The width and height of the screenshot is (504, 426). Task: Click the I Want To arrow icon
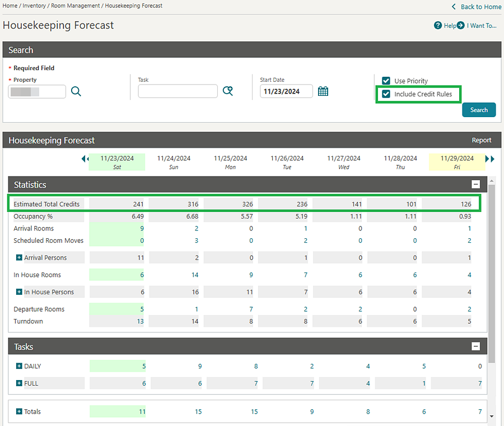point(461,25)
